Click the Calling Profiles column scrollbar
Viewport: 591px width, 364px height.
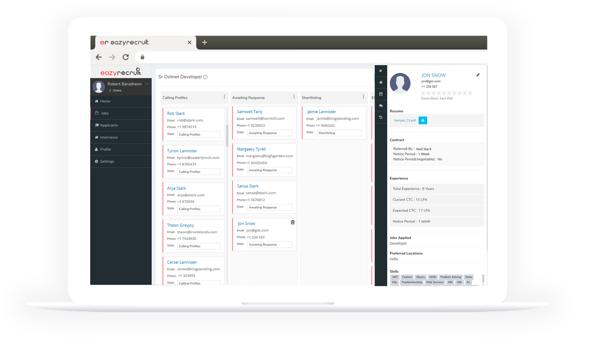(227, 135)
